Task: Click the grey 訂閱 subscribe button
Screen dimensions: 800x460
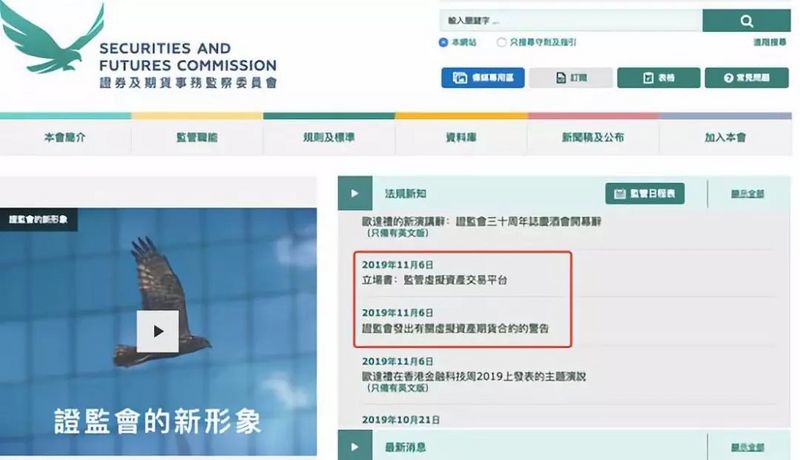Action: (x=570, y=78)
